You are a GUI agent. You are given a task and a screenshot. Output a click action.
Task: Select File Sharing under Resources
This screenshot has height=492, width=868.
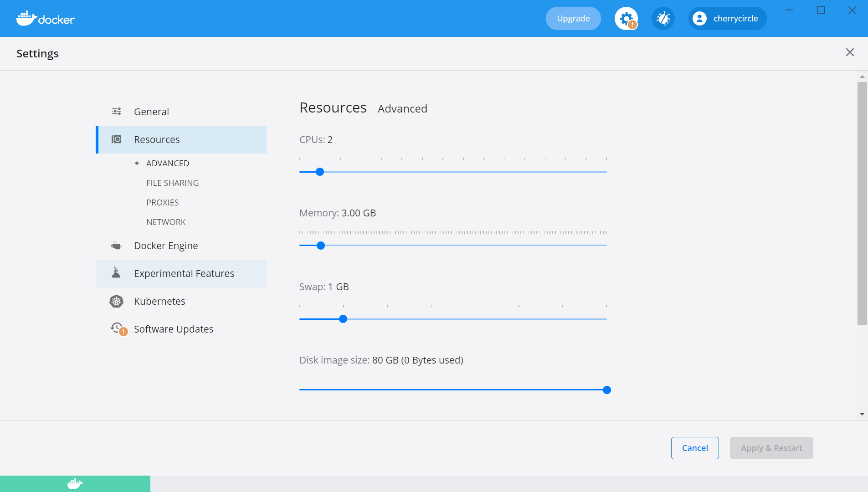[172, 182]
